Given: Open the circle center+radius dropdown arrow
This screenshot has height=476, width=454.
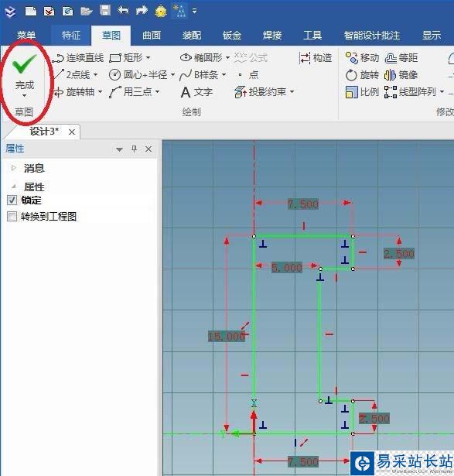Looking at the screenshot, I should [172, 74].
